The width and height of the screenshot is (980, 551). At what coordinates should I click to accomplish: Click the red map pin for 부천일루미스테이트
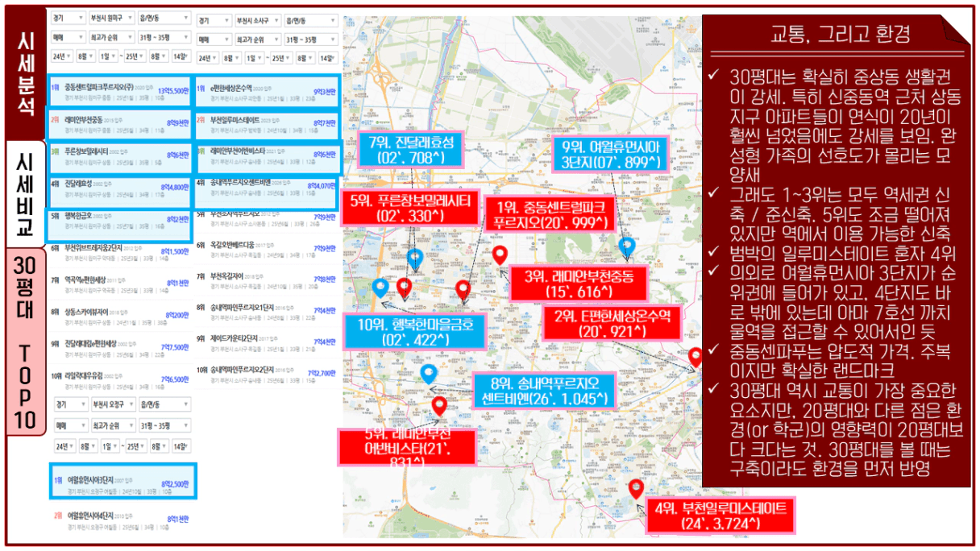click(x=635, y=489)
